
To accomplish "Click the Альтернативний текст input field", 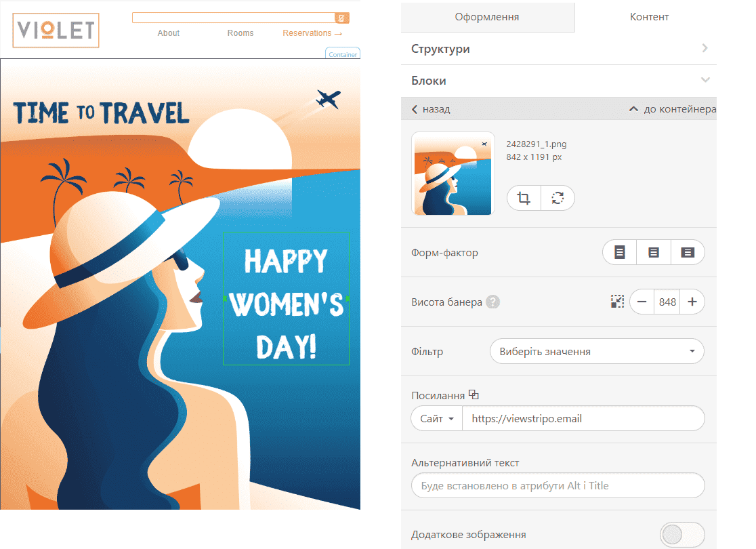I will [x=558, y=485].
